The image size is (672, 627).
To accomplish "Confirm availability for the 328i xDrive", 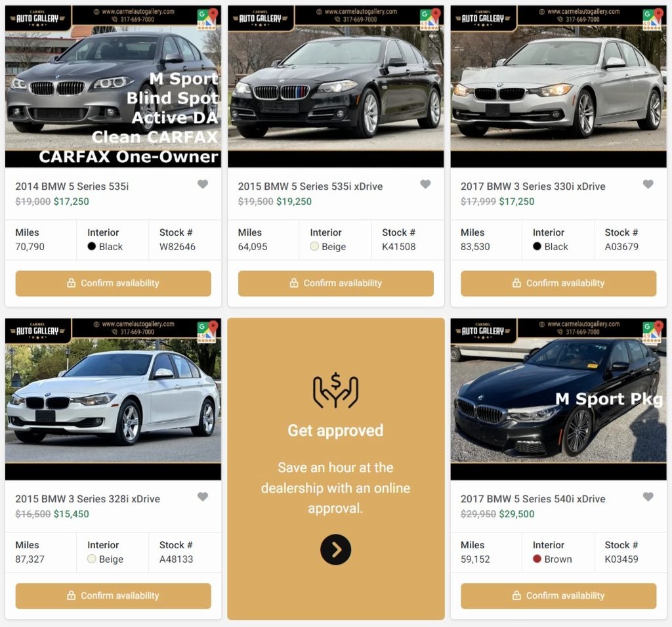I will (x=113, y=595).
